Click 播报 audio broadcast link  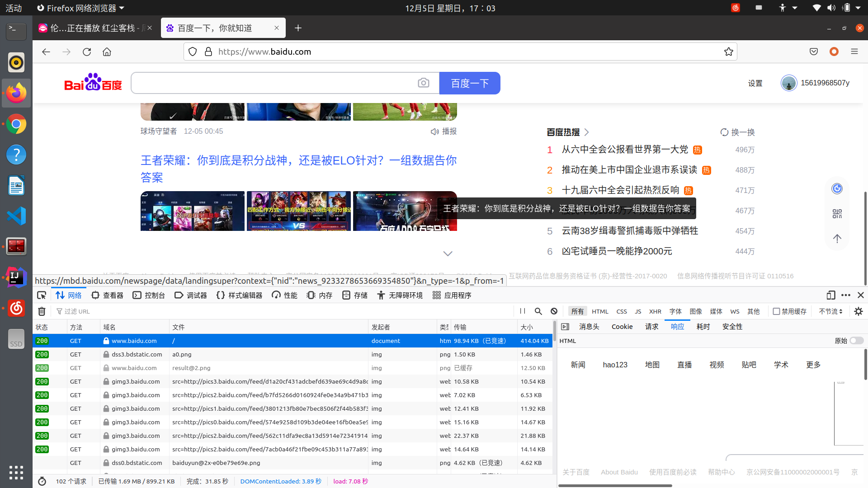click(443, 131)
